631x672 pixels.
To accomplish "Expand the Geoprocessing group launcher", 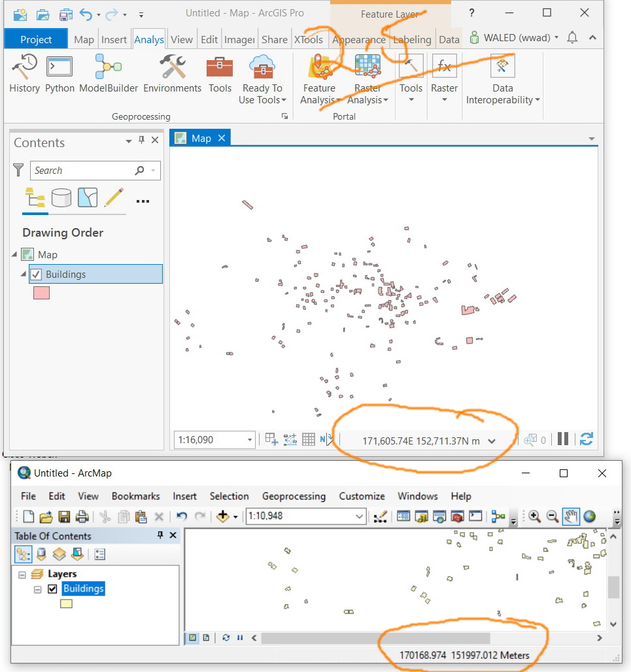I will coord(284,116).
